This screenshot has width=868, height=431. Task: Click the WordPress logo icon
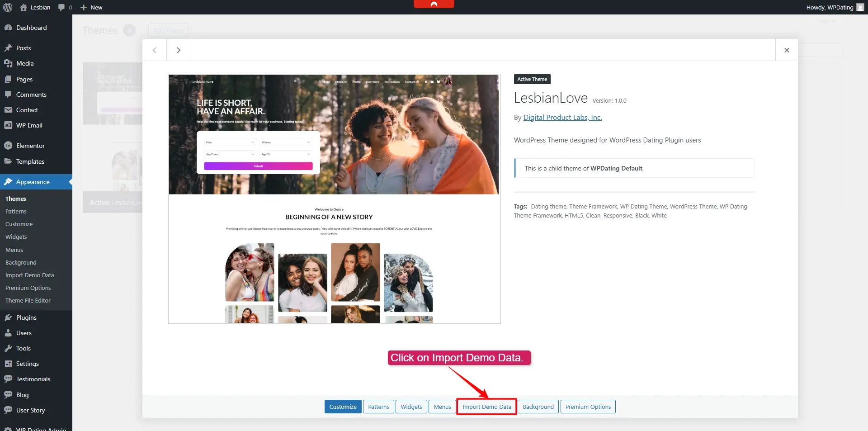click(8, 7)
